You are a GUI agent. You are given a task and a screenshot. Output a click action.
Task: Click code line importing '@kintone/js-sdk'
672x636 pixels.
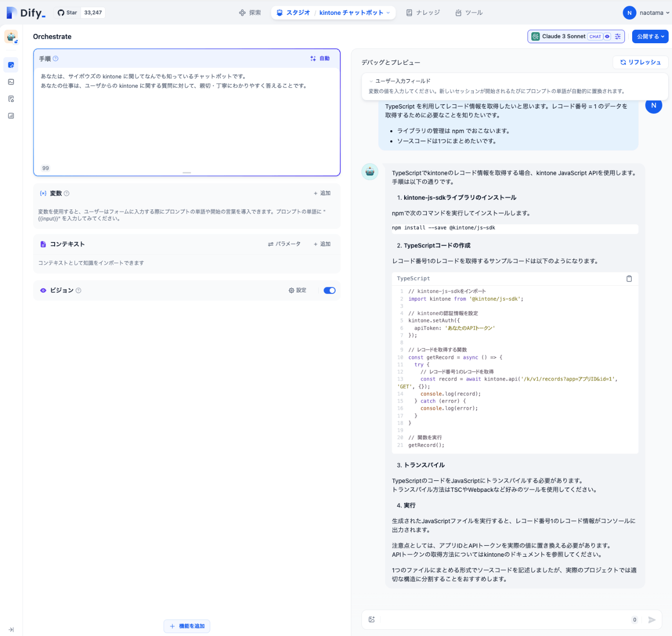pos(466,299)
